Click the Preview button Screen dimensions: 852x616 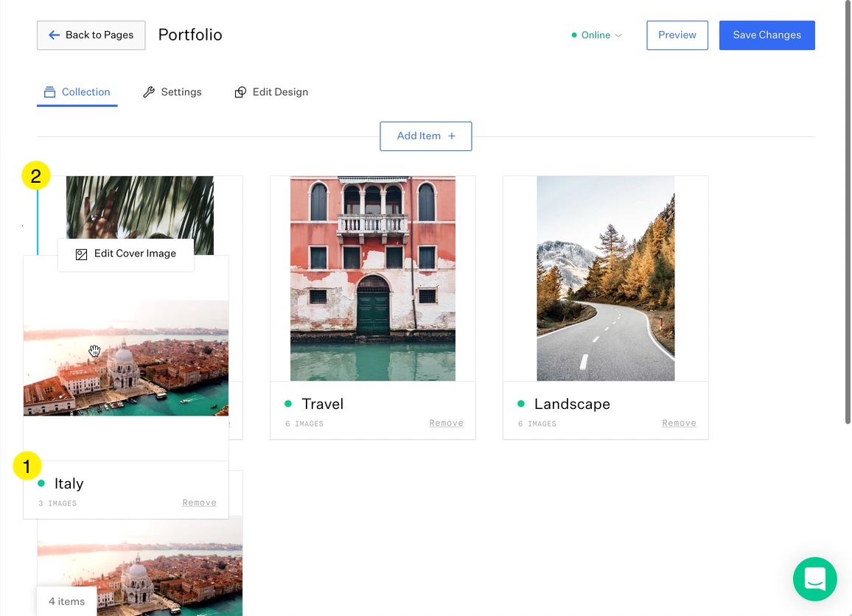tap(677, 35)
